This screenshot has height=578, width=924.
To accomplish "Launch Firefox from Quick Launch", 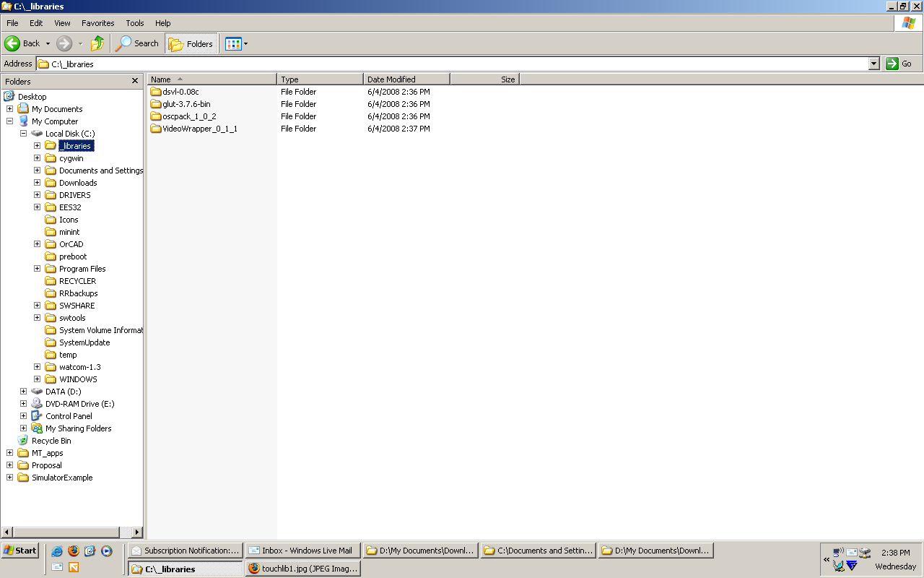I will 74,551.
